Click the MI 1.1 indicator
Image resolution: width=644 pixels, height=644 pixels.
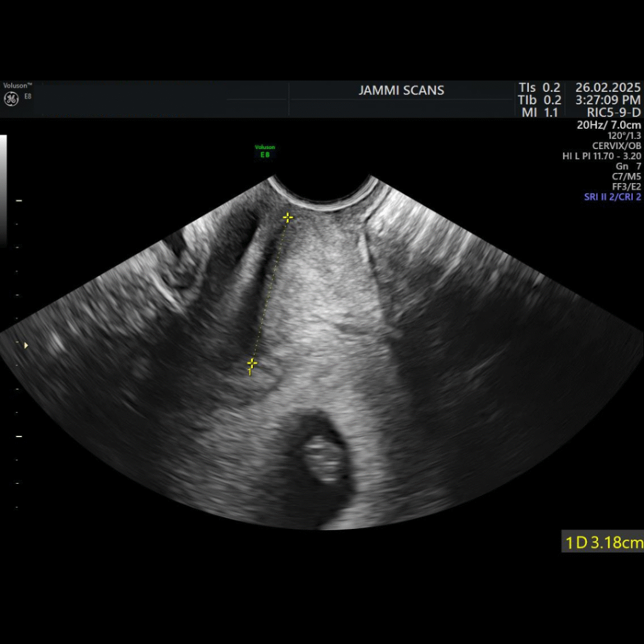click(540, 113)
